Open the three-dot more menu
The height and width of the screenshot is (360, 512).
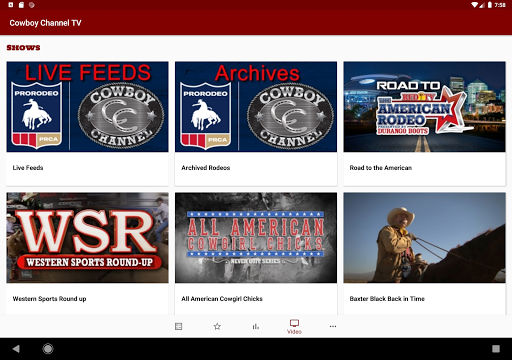click(333, 326)
